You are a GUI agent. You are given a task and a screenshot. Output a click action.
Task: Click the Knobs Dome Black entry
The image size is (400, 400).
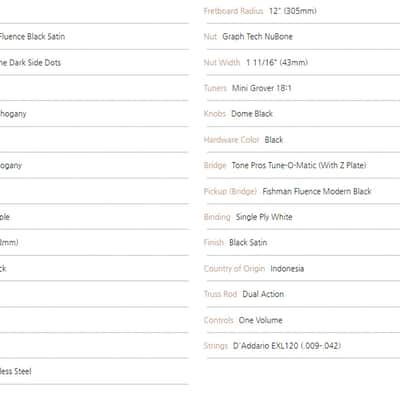[238, 114]
